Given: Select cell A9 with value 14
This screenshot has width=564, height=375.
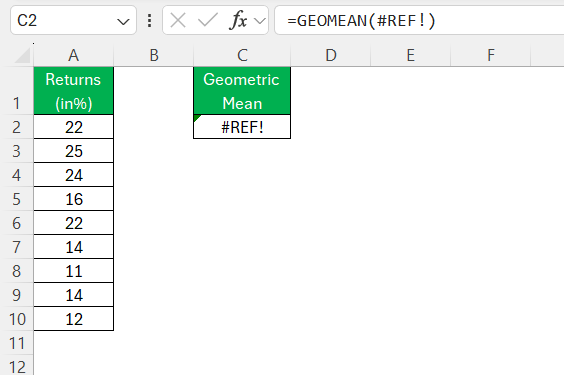Looking at the screenshot, I should [x=73, y=295].
